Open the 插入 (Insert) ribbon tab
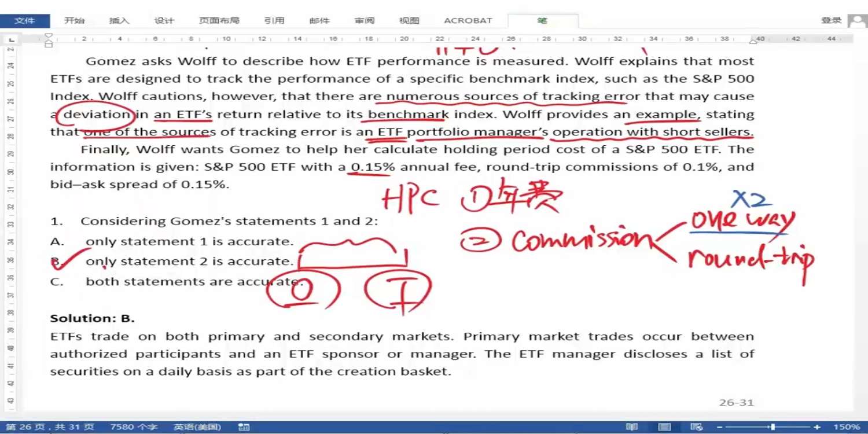The width and height of the screenshot is (868, 434). point(119,21)
